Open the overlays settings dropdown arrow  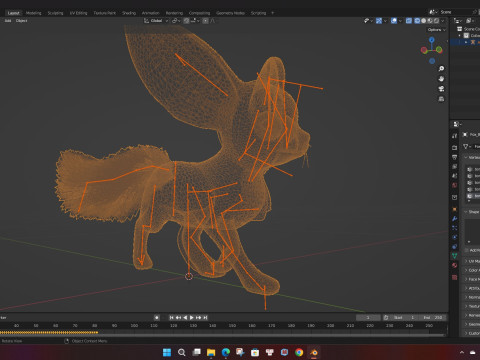[400, 21]
